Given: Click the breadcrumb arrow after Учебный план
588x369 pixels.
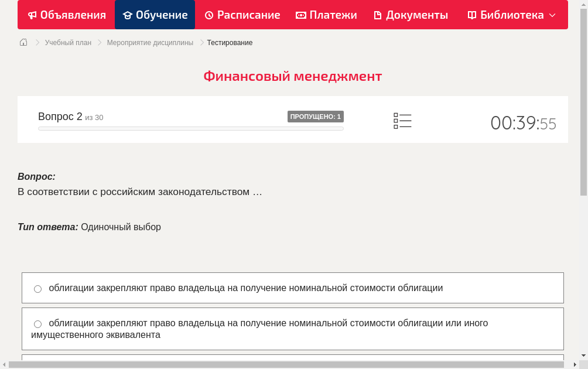Looking at the screenshot, I should click(100, 42).
